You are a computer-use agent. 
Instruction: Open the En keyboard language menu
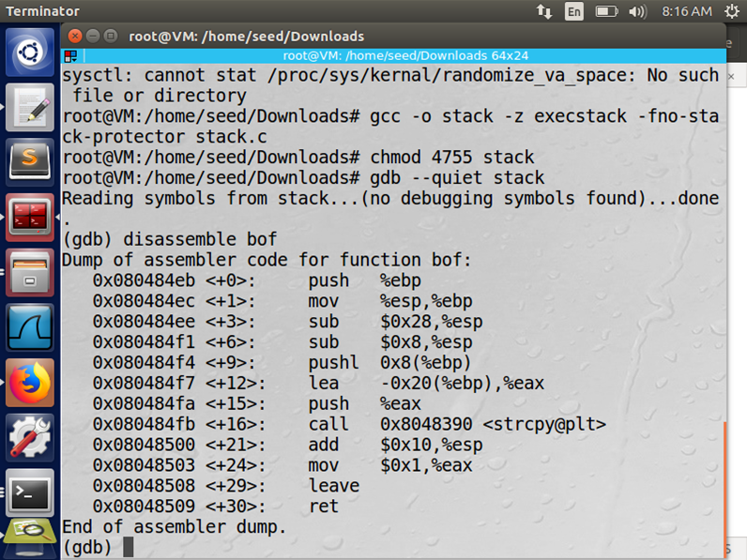(574, 11)
